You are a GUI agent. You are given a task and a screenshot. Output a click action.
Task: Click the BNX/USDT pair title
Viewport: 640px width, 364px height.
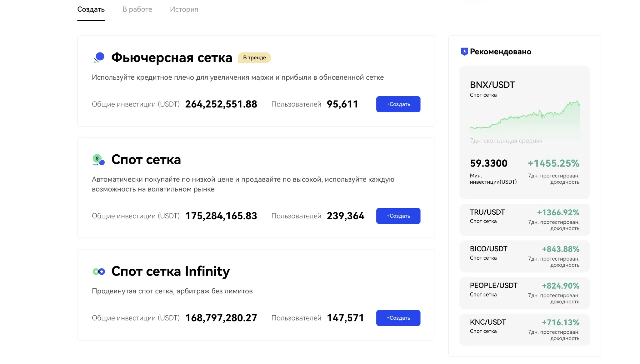[492, 85]
